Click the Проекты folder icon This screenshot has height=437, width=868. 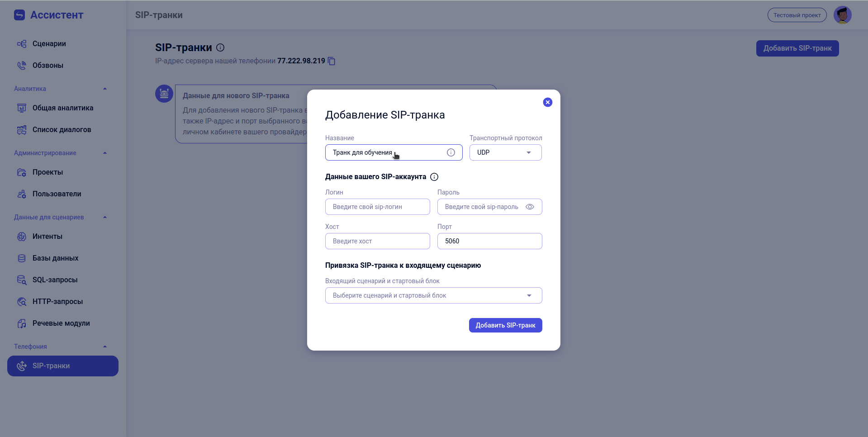22,172
